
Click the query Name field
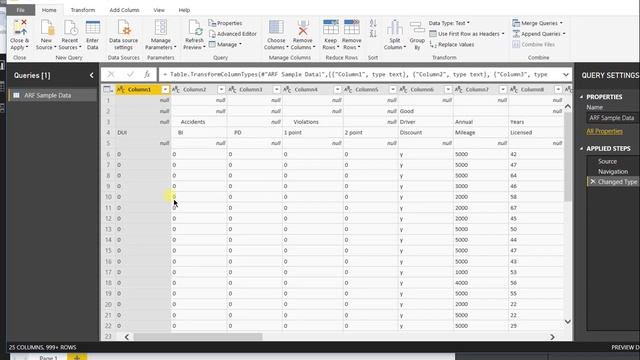point(613,118)
